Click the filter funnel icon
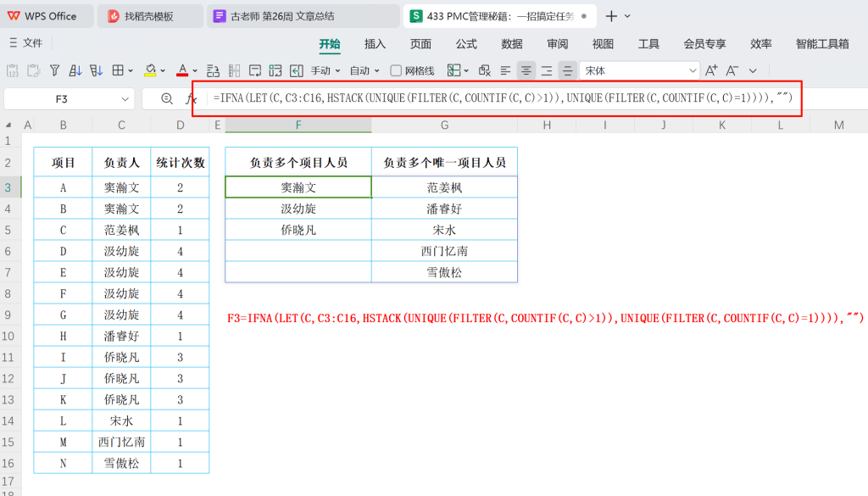This screenshot has height=496, width=868. (54, 71)
